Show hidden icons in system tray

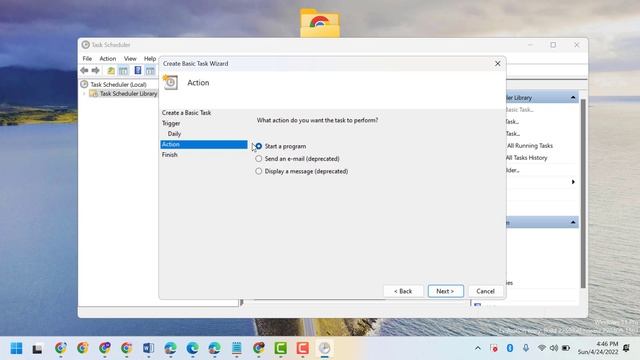478,348
